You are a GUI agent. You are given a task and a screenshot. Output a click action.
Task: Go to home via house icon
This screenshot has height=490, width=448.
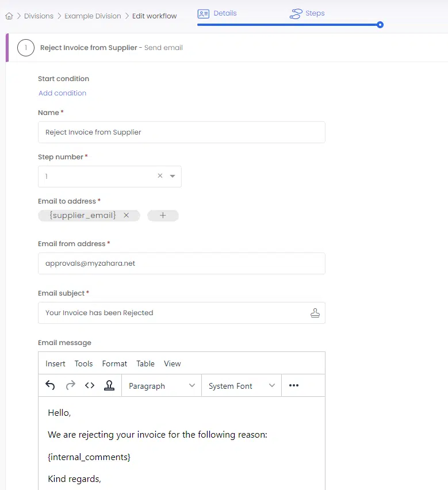pos(9,16)
